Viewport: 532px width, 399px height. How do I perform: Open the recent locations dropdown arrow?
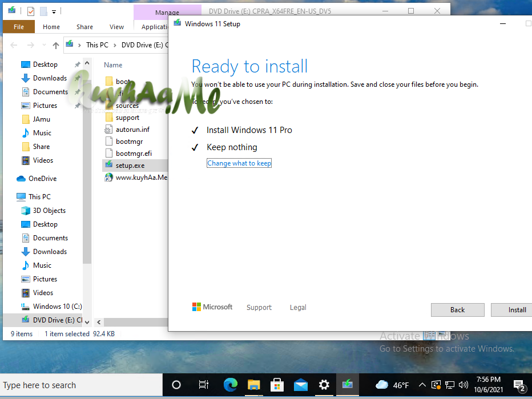(44, 45)
